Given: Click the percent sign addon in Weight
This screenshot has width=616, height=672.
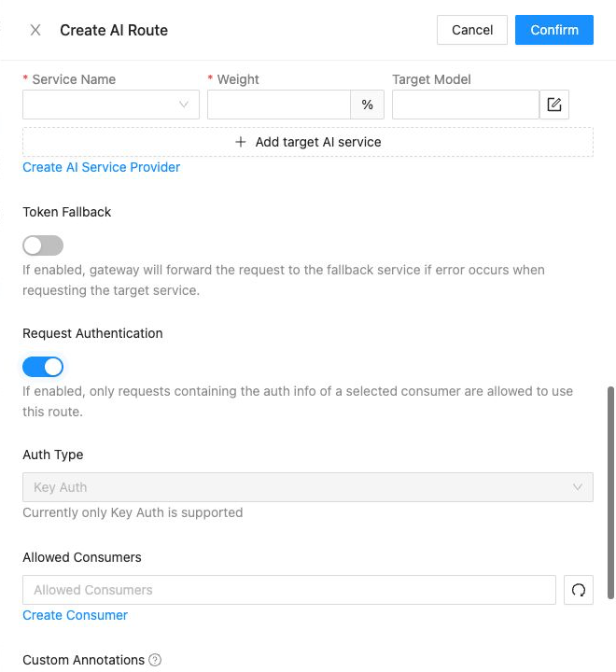Looking at the screenshot, I should click(x=367, y=105).
